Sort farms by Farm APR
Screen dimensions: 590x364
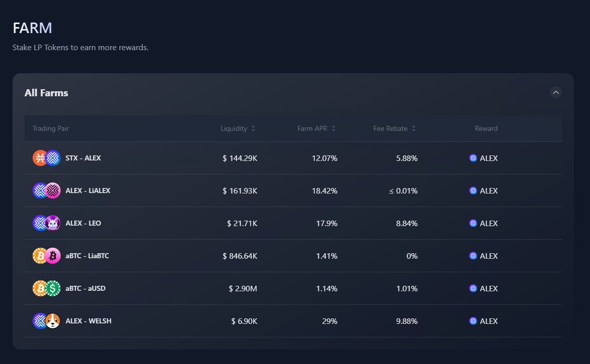(316, 128)
